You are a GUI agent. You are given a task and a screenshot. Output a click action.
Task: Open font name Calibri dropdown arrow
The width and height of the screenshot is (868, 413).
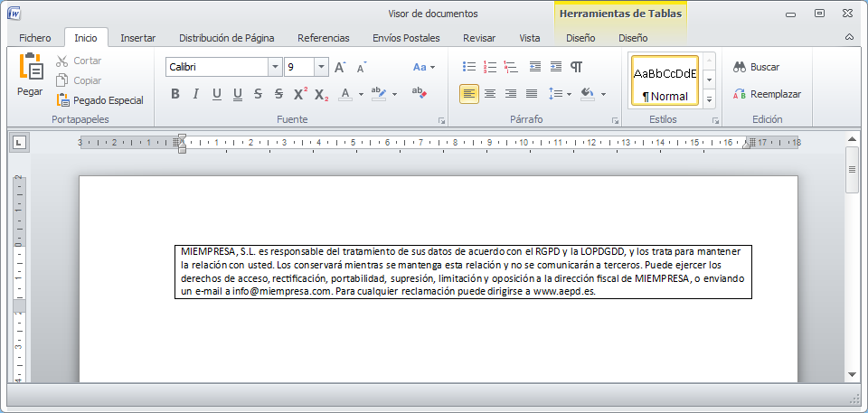coord(275,68)
